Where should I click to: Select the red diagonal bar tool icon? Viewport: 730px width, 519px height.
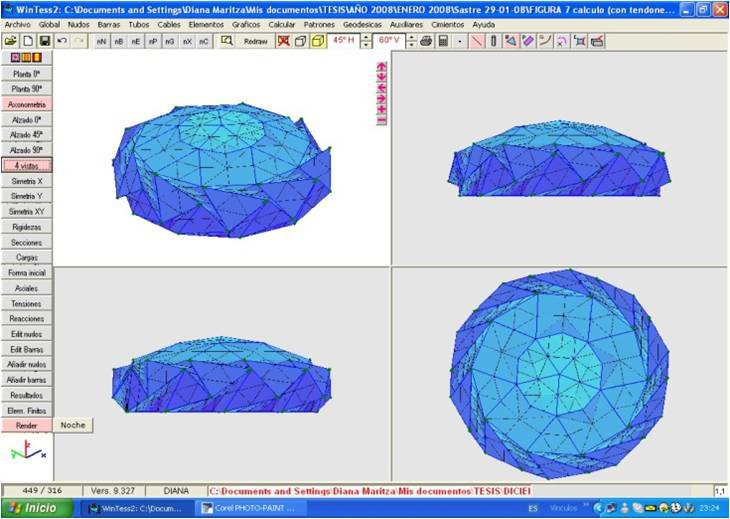tap(477, 41)
